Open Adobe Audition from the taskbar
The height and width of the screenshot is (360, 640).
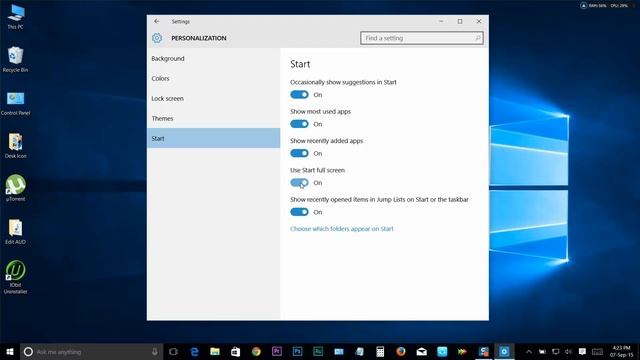(318, 352)
